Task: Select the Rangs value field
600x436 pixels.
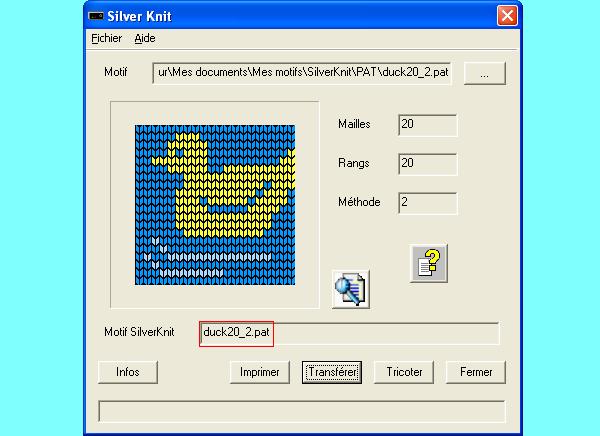Action: [427, 164]
